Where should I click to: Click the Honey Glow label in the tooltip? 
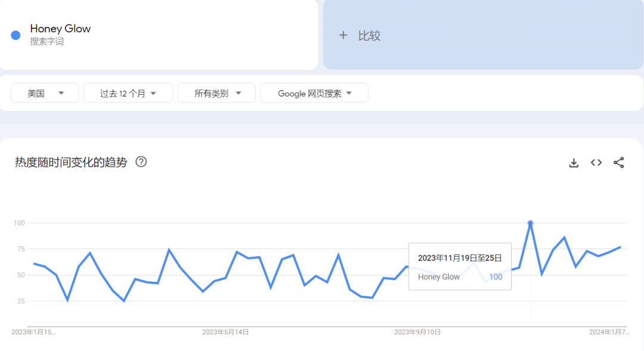point(439,277)
